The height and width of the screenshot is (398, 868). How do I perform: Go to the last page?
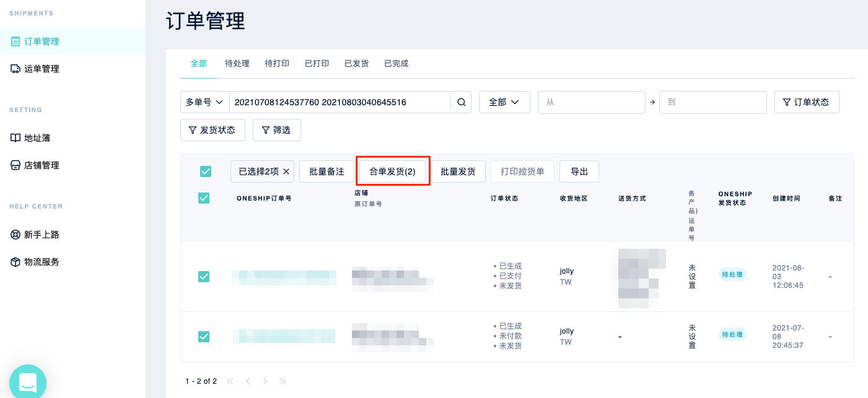coord(283,381)
